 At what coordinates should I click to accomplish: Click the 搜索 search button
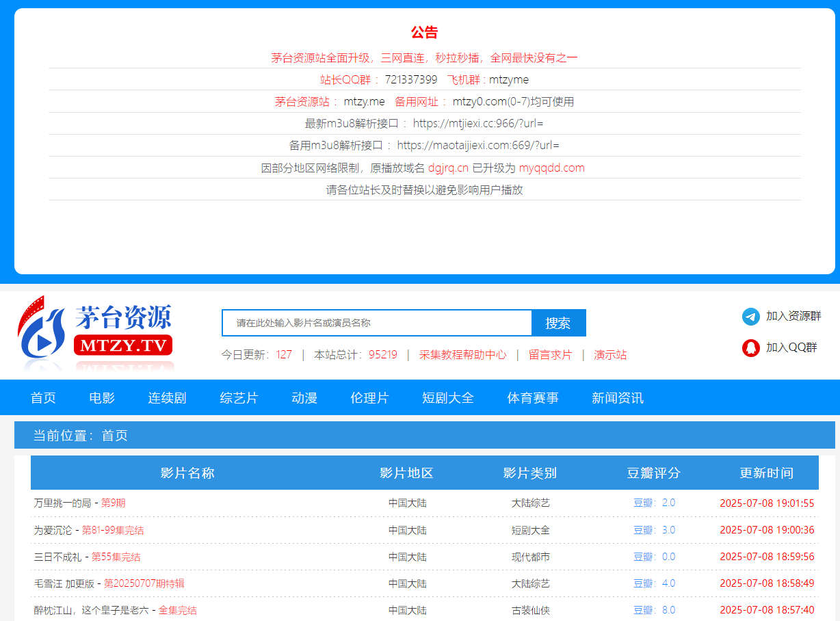click(x=558, y=323)
